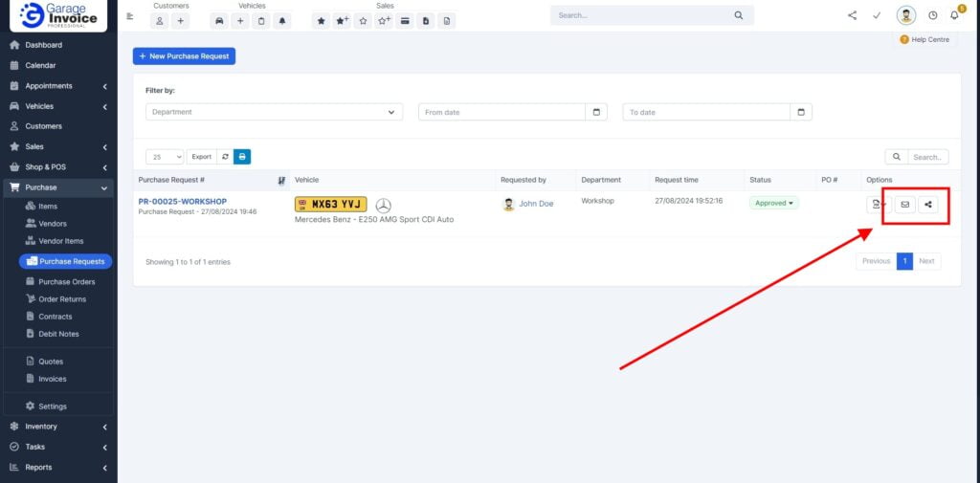Toggle the sidebar with the hamburger icon

pos(130,16)
